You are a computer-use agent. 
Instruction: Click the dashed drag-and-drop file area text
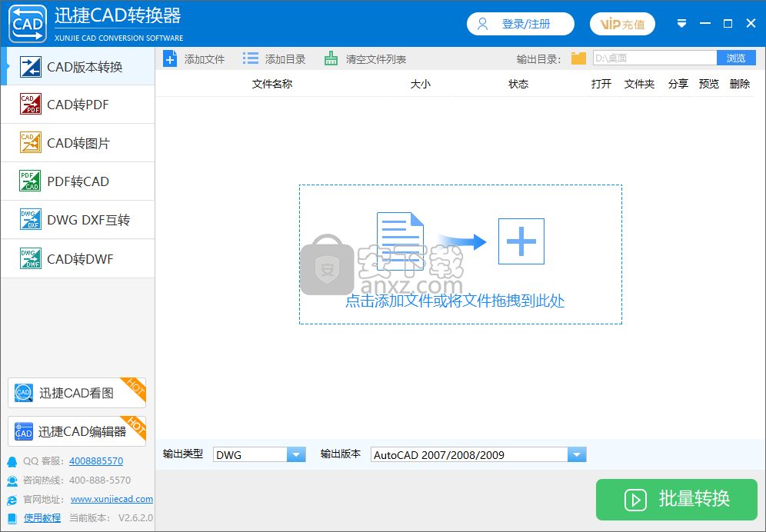(455, 301)
